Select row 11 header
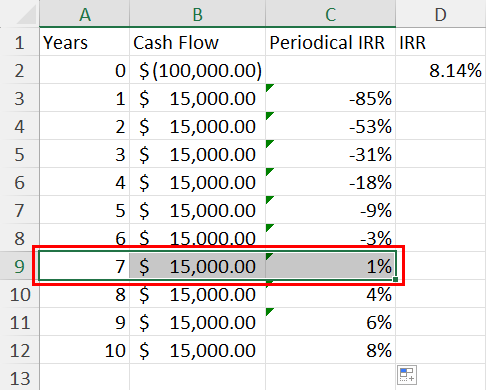486x390 pixels. (x=19, y=322)
